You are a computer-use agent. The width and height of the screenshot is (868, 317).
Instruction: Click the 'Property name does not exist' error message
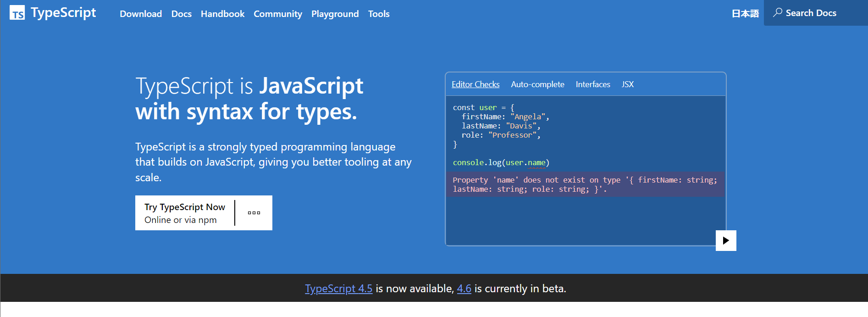coord(585,184)
